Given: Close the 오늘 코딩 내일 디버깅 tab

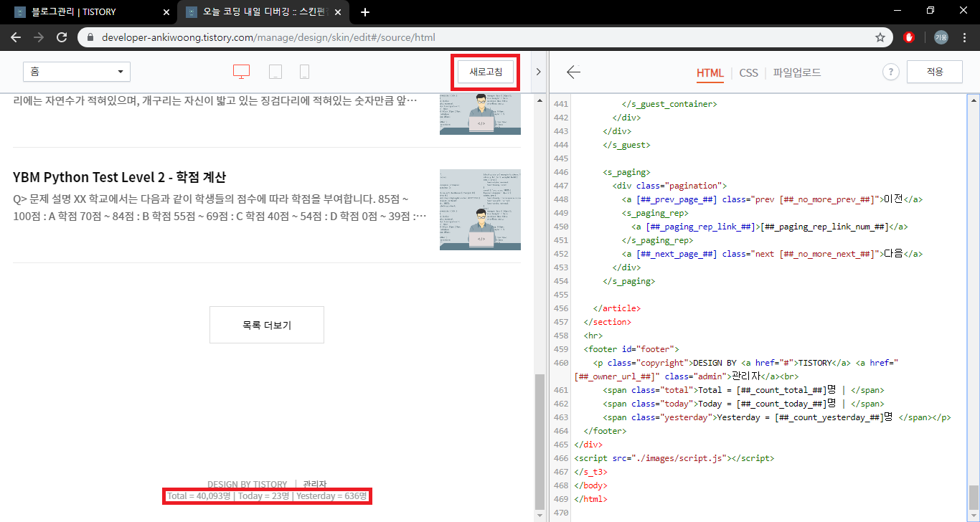Looking at the screenshot, I should click(338, 12).
